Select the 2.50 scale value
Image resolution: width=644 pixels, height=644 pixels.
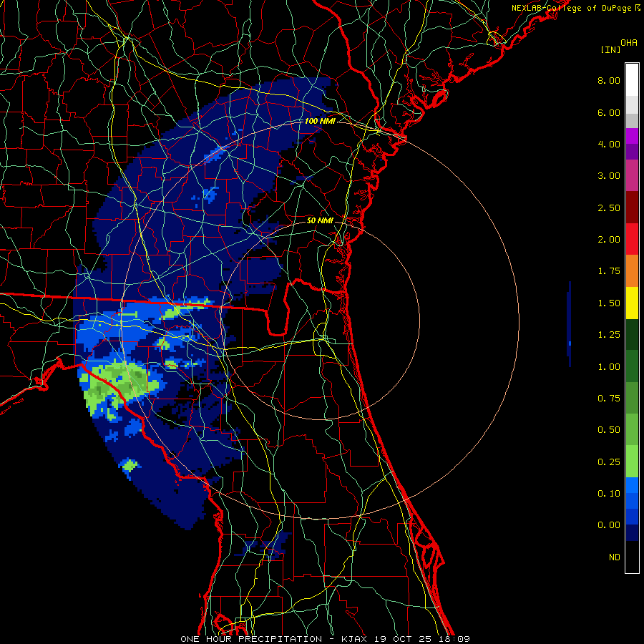(609, 208)
